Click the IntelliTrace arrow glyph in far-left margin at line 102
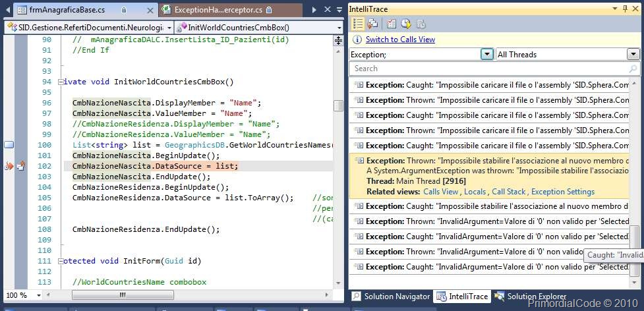644x311 pixels. point(9,166)
